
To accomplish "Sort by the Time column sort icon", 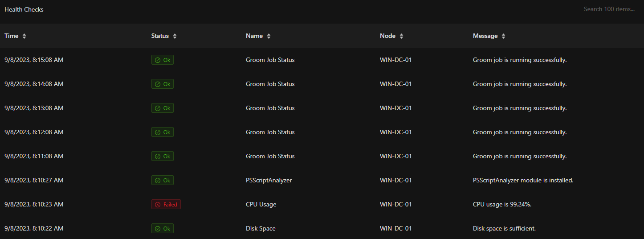I will (x=24, y=36).
